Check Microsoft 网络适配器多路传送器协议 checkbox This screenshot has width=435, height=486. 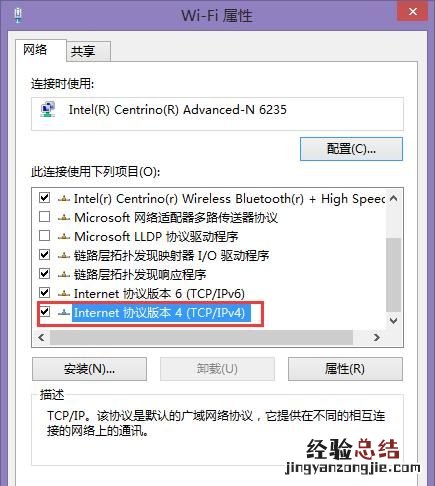[44, 217]
